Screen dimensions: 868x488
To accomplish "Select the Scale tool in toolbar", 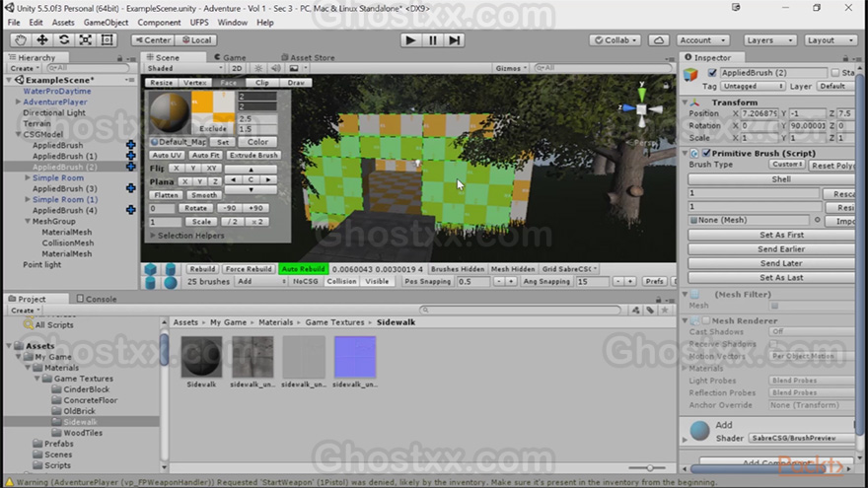I will pyautogui.click(x=85, y=39).
